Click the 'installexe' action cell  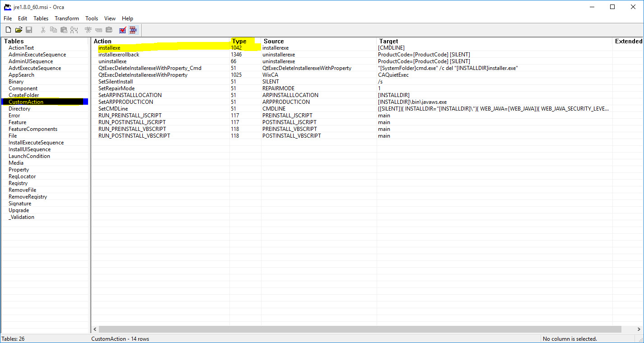(109, 48)
